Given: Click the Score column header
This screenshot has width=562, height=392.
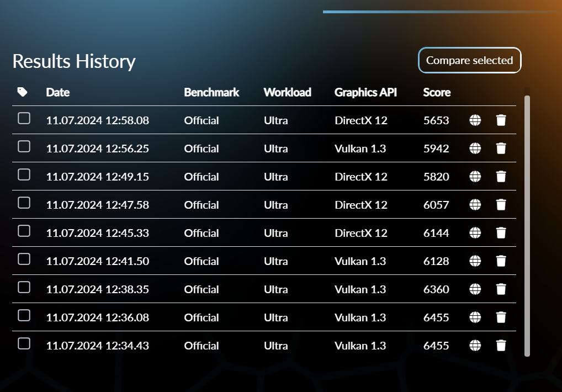Looking at the screenshot, I should point(437,92).
